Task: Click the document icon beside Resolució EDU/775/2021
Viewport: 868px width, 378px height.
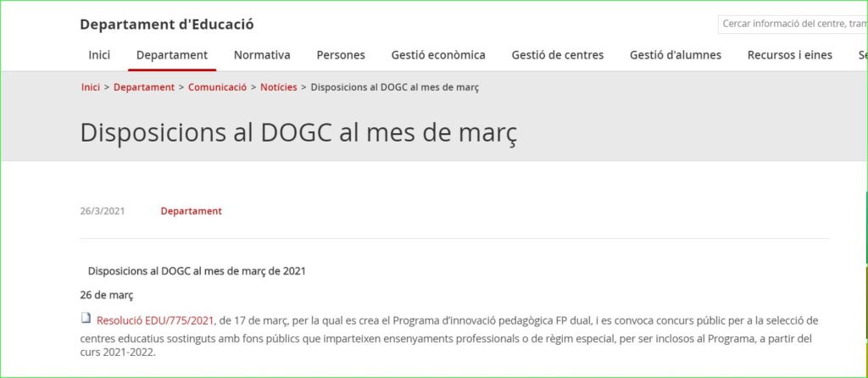Action: [86, 319]
